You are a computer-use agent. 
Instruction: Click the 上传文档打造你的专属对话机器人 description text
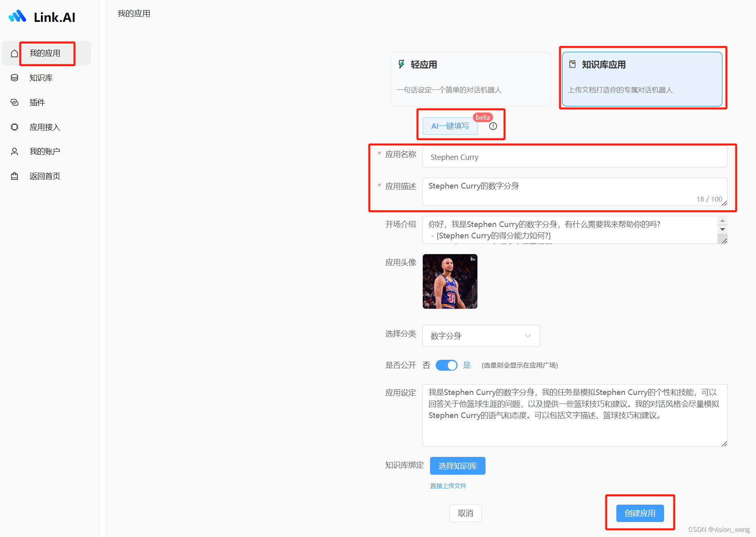pos(620,90)
